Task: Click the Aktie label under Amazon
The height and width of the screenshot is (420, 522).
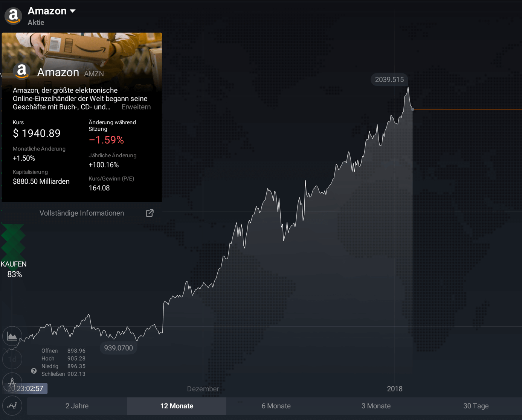Action: (x=36, y=23)
